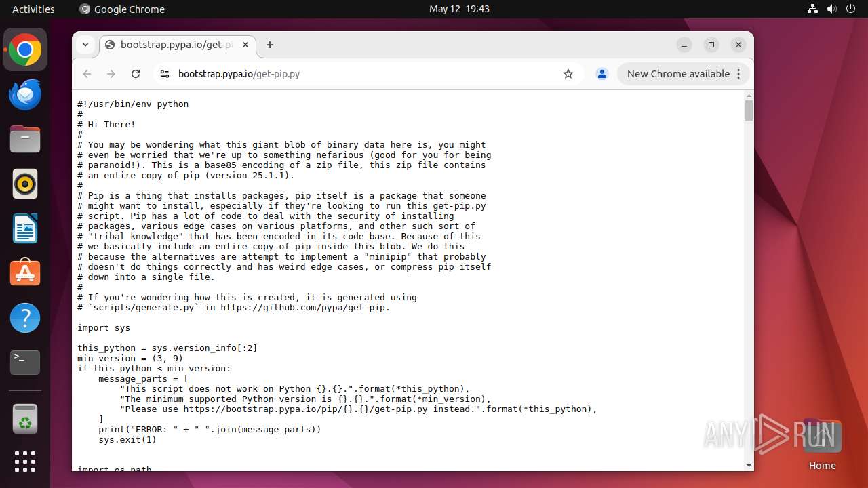
Task: Open Trash from the dock
Action: (x=25, y=419)
